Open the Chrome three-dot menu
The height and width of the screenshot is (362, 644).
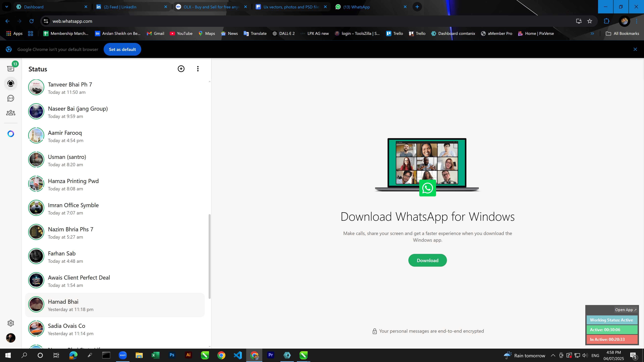[x=636, y=21]
